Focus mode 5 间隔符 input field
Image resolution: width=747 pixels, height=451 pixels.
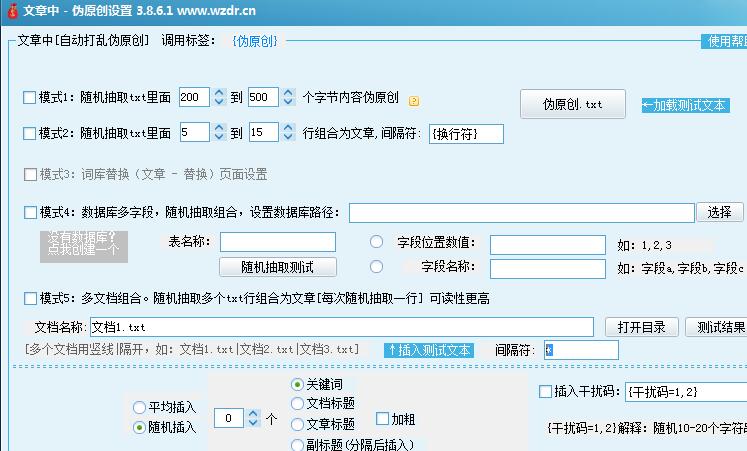tap(581, 350)
